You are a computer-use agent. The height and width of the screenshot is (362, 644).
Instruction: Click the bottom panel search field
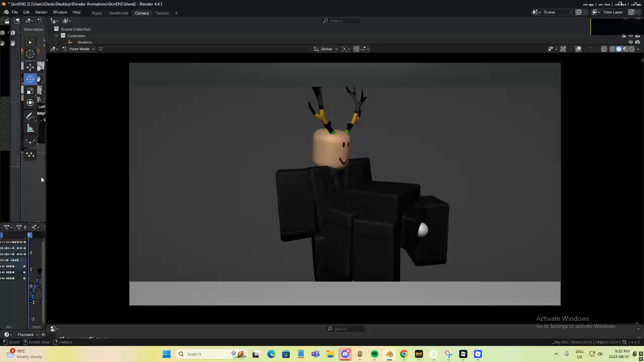(346, 329)
